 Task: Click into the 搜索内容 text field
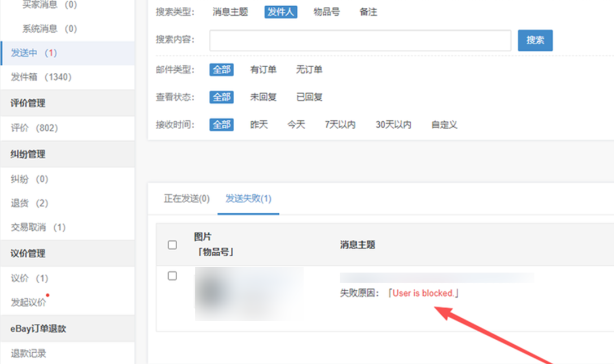pyautogui.click(x=360, y=41)
